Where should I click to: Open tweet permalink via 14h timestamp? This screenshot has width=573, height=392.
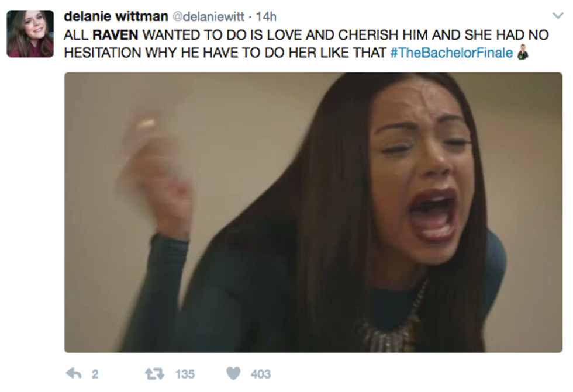click(x=266, y=16)
